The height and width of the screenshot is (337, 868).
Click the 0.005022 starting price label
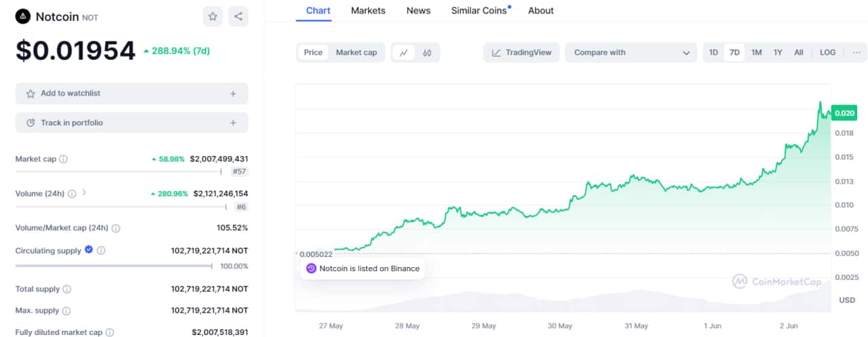(315, 254)
